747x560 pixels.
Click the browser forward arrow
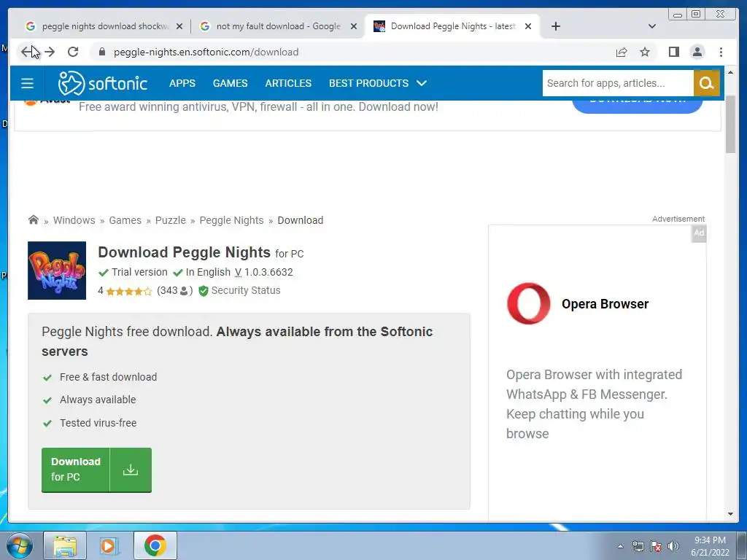(x=50, y=52)
